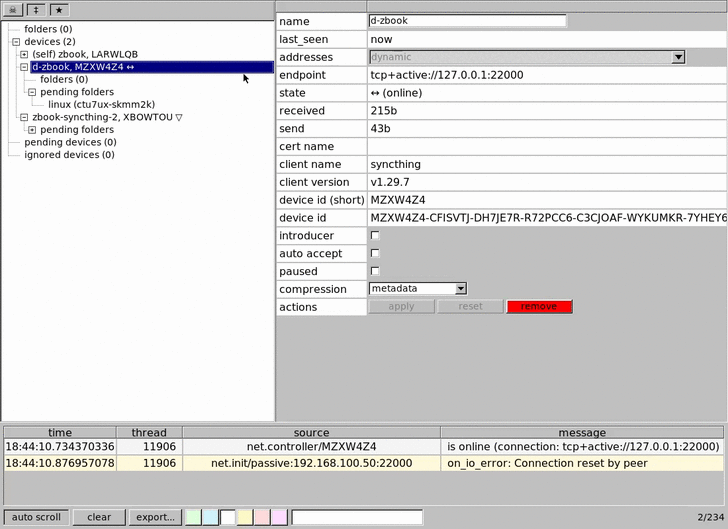
Task: Collapse the d-zbook, MZXW4Z4 device node
Action: point(24,67)
